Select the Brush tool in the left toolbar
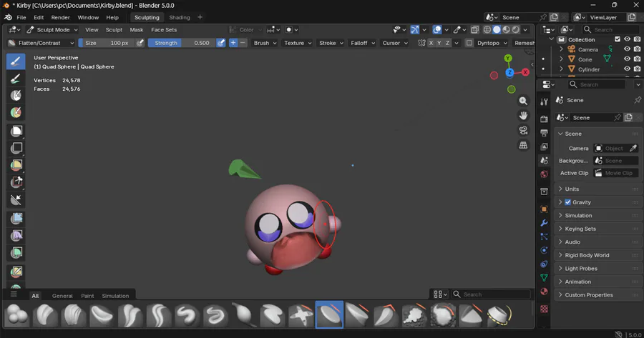 click(16, 61)
